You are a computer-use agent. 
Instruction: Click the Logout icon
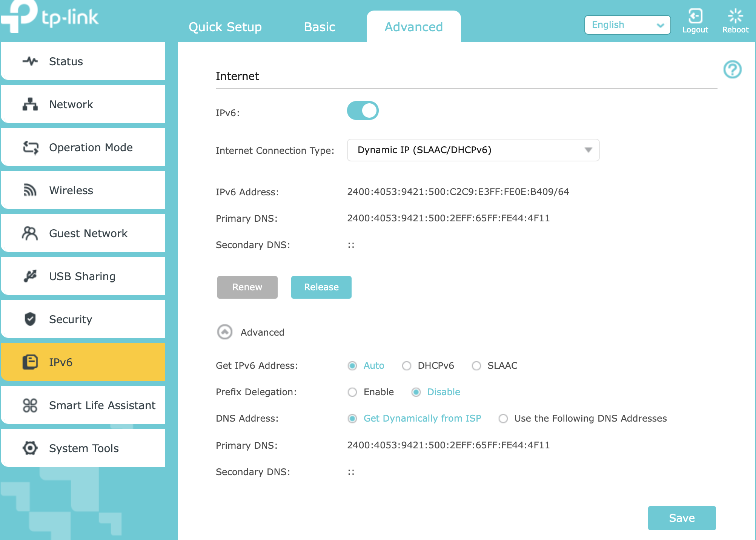695,17
